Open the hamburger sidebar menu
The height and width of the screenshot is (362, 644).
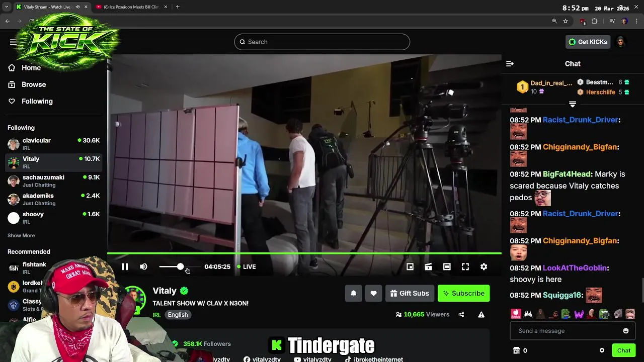click(13, 42)
